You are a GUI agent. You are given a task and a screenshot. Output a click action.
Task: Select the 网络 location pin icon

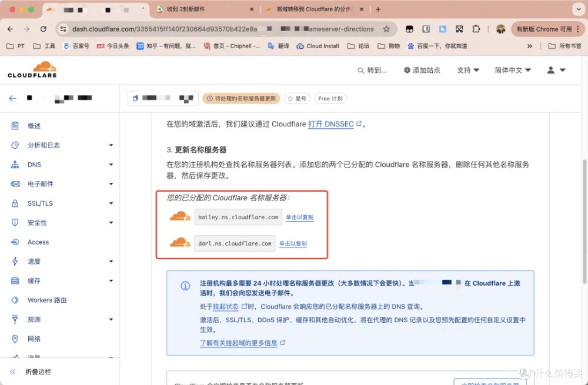(x=15, y=339)
